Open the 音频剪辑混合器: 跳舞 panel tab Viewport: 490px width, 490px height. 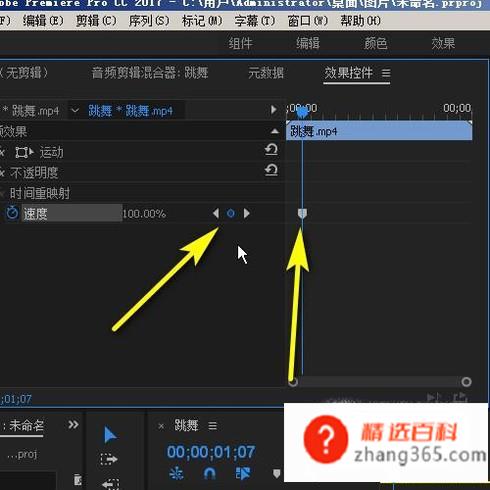[x=150, y=73]
